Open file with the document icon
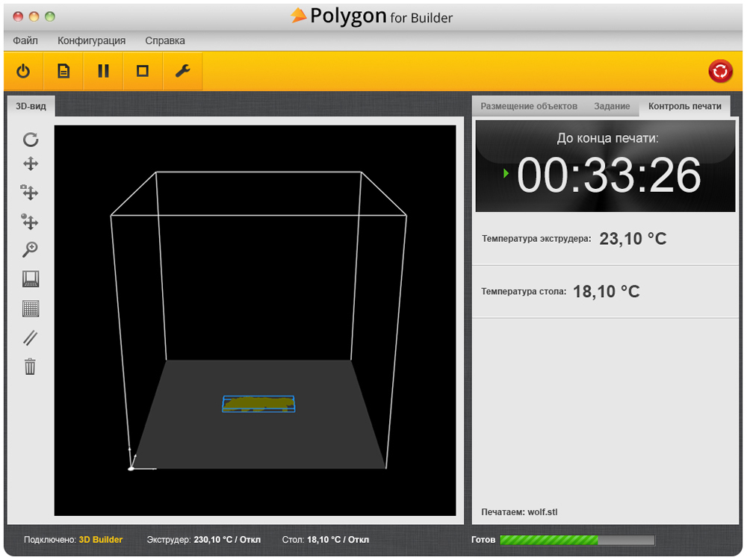 (63, 72)
